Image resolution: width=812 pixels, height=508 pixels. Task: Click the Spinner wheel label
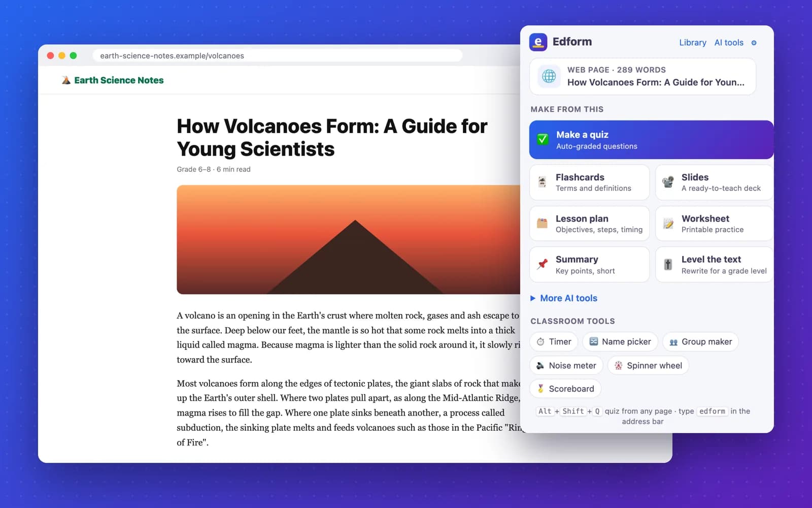coord(655,365)
